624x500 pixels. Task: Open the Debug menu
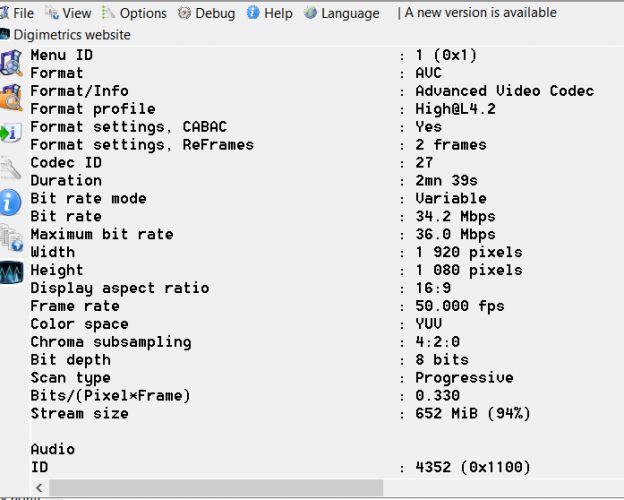coord(206,13)
